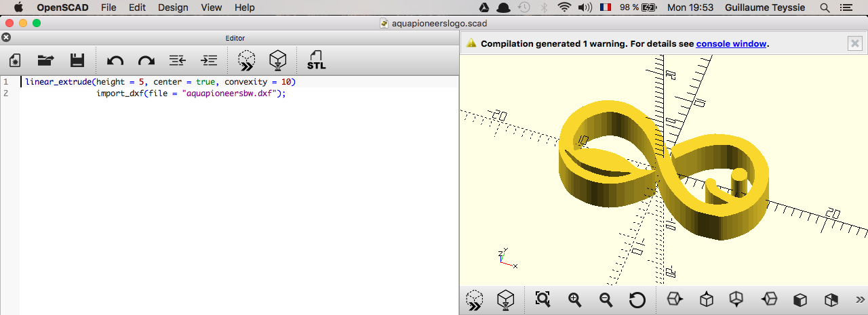Undo the last edit in the editor toolbar
Viewport: 868px width, 315px height.
(115, 60)
